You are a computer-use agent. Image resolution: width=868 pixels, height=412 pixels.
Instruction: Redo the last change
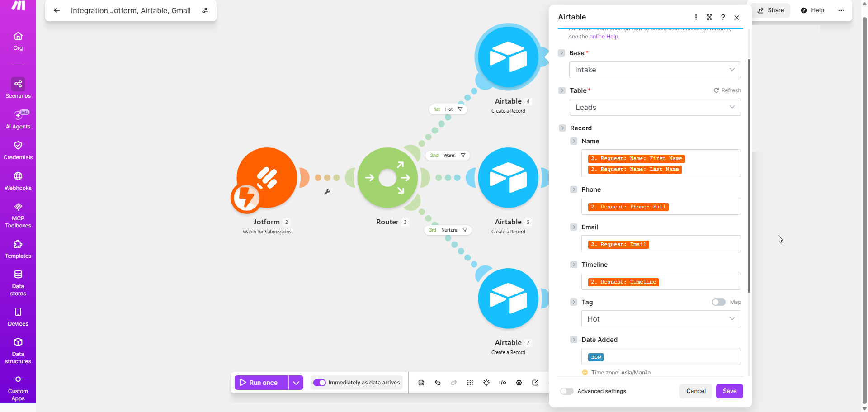tap(454, 383)
